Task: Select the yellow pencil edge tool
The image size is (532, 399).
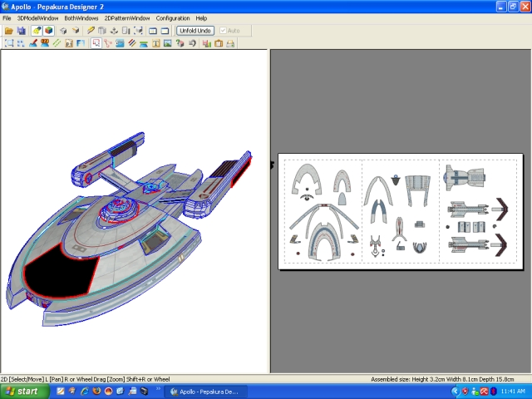Action: click(91, 31)
